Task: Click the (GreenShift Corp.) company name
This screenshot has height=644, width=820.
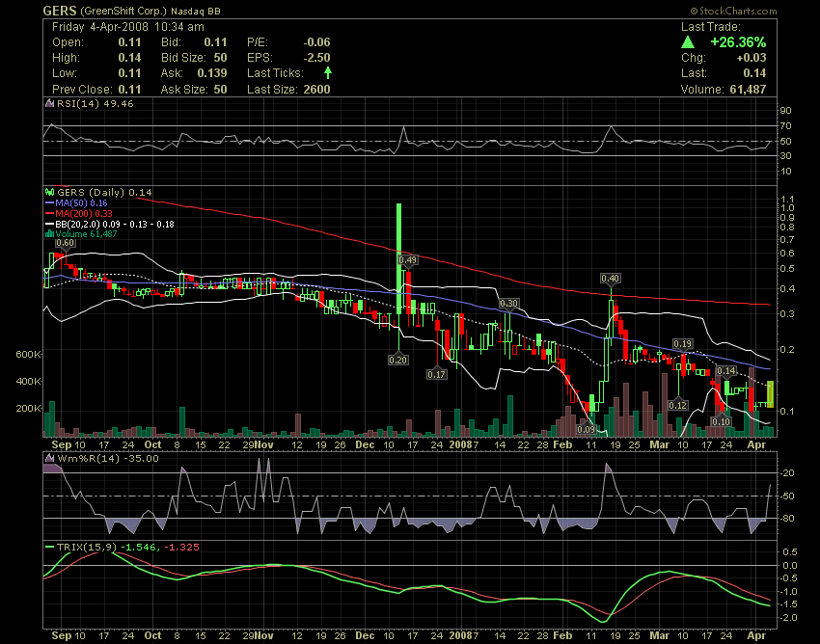Action: click(x=123, y=11)
